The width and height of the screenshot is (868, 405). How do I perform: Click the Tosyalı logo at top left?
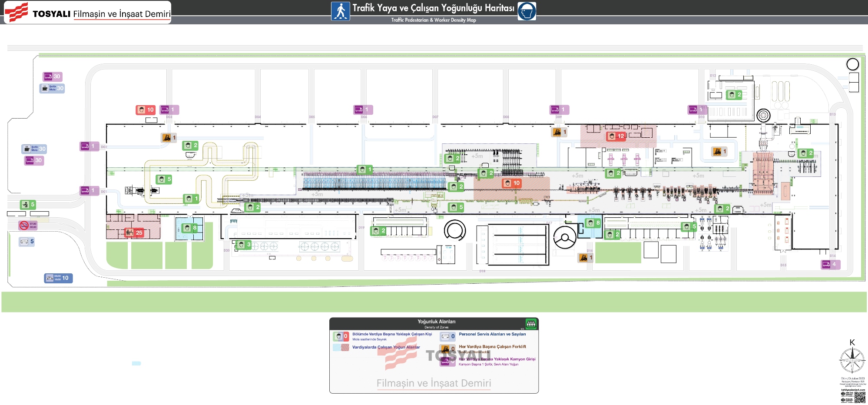tap(17, 12)
